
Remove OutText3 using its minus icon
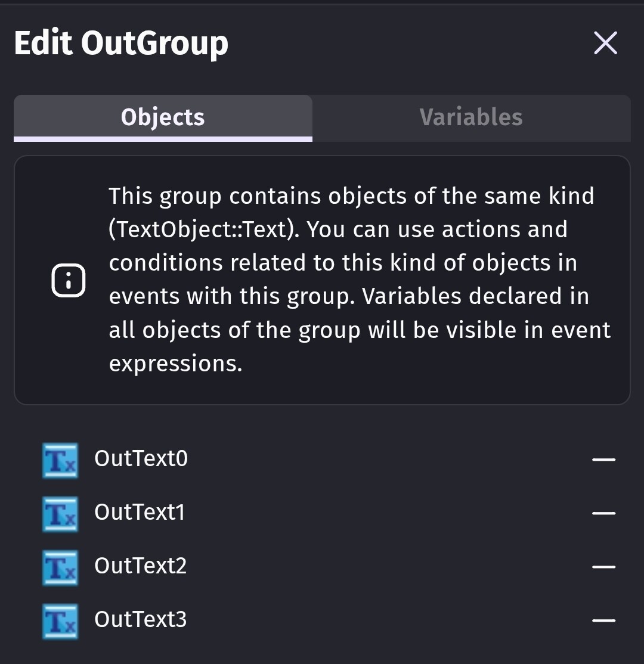point(603,620)
